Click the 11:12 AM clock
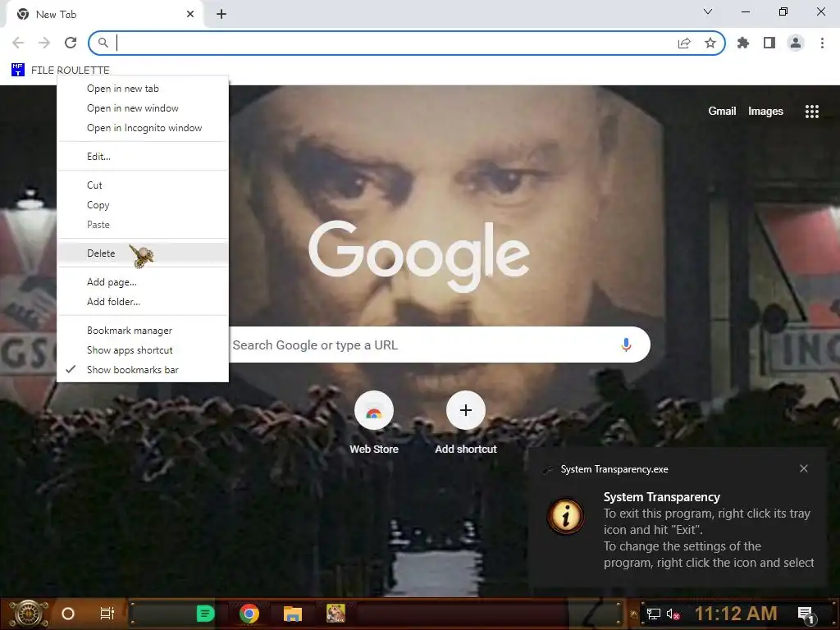The image size is (840, 630). click(x=736, y=614)
